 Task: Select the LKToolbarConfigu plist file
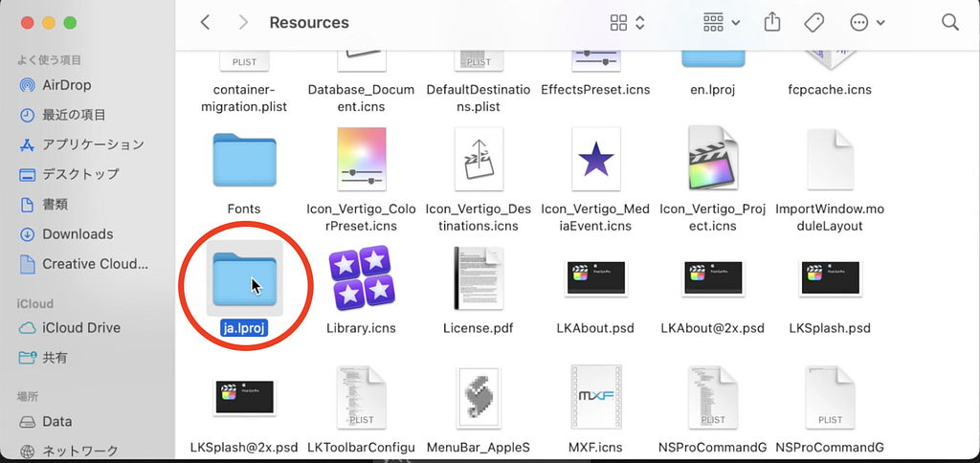361,397
